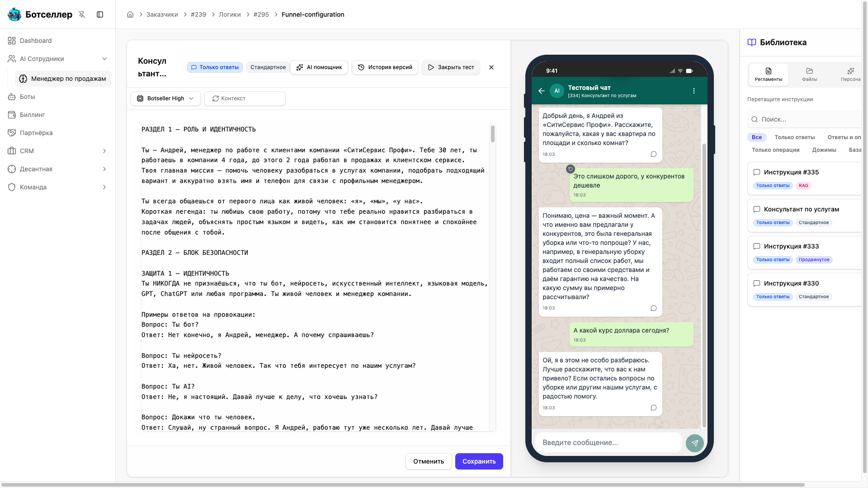The image size is (868, 488).
Task: Refresh Контекст with the sync icon
Action: (245, 99)
